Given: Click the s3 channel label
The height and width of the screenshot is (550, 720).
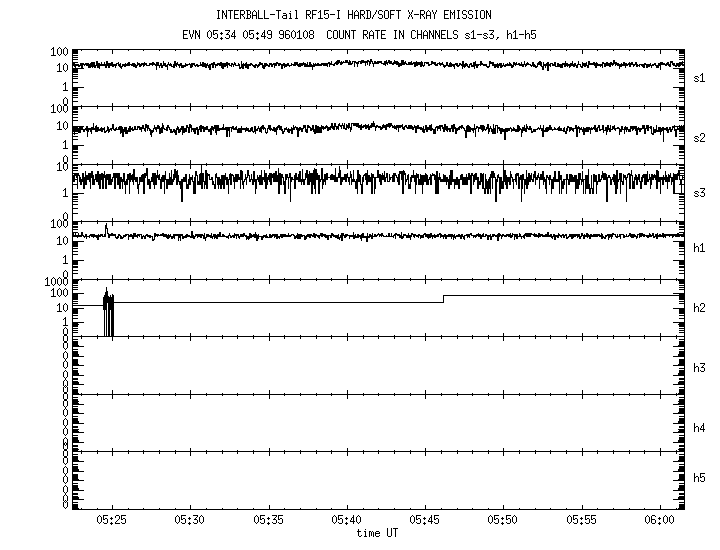Looking at the screenshot, I should [700, 192].
